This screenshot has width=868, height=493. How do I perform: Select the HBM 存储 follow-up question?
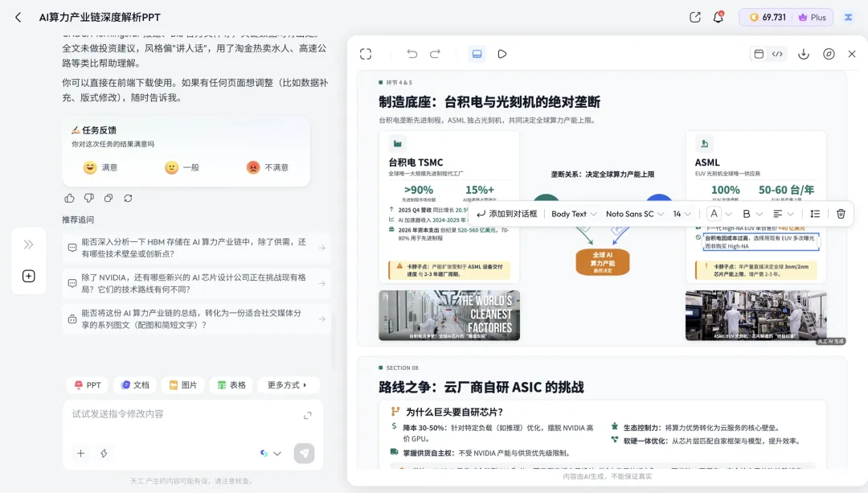tap(197, 248)
